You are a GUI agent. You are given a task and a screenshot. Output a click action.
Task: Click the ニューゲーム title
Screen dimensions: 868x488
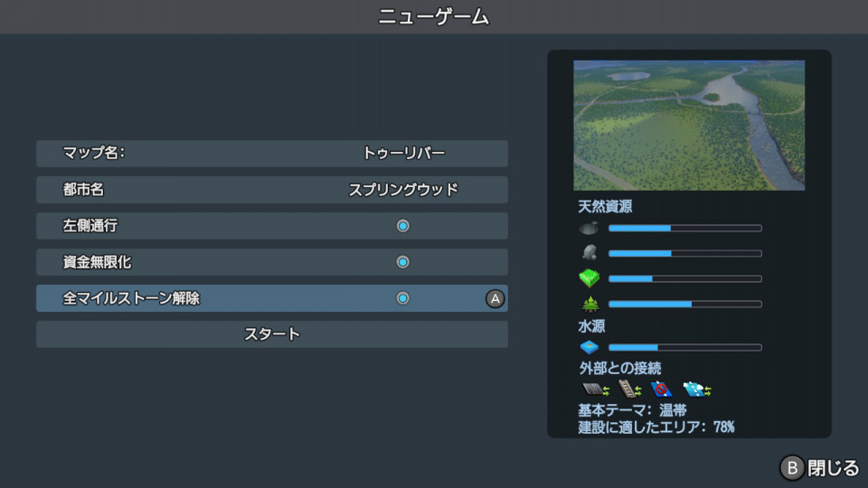433,16
